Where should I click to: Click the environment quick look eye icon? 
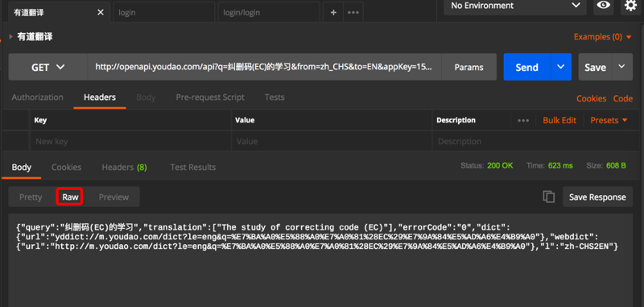pyautogui.click(x=603, y=6)
